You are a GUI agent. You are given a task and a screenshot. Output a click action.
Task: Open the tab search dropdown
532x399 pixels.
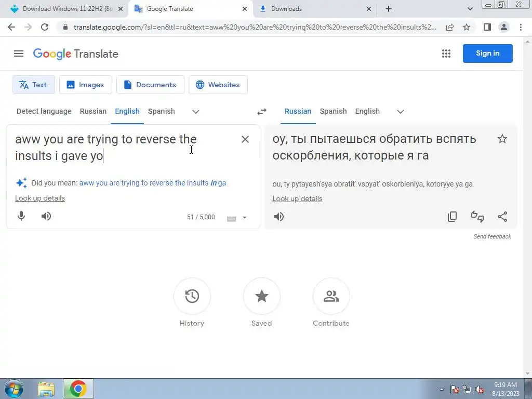pyautogui.click(x=470, y=9)
